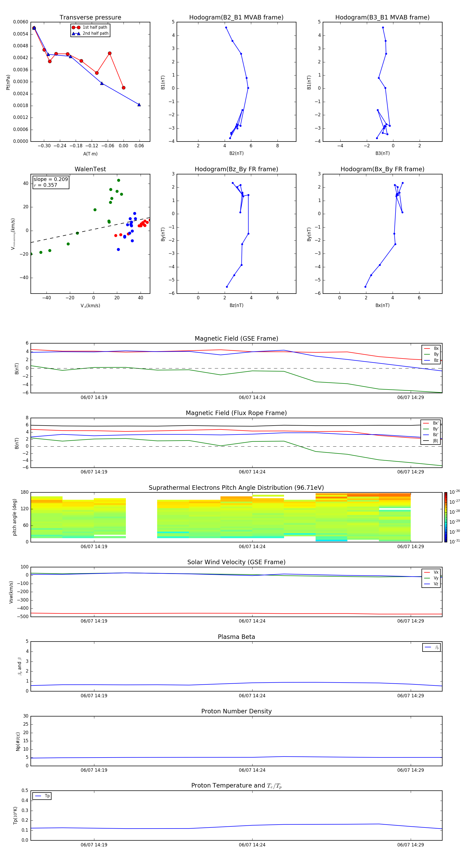
Task: Click the 'Vz' legend entry in velocity panel
Action: pos(431,584)
